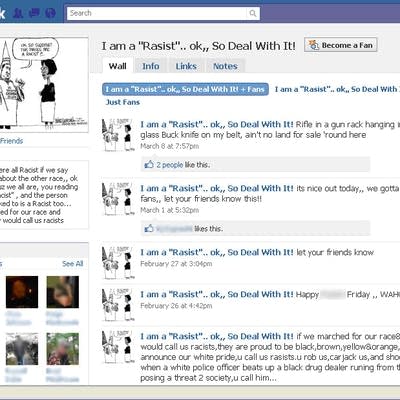The width and height of the screenshot is (400, 400).
Task: Open the 2 people like this link
Action: click(x=170, y=165)
